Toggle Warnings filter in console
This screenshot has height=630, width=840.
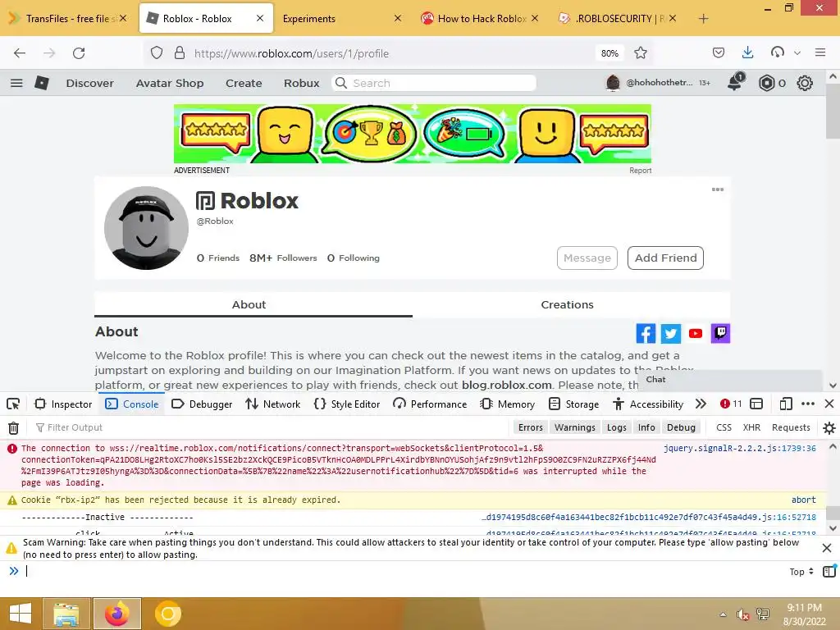point(575,427)
